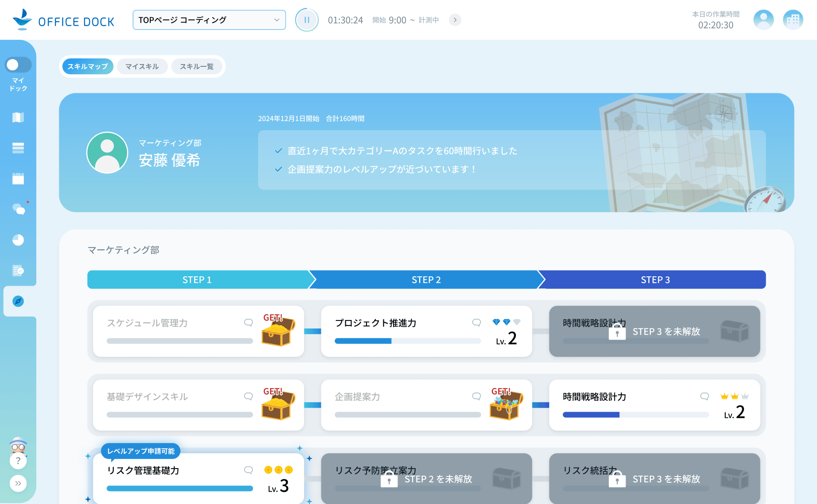Click the calendar icon in sidebar
Image resolution: width=817 pixels, height=504 pixels.
18,179
